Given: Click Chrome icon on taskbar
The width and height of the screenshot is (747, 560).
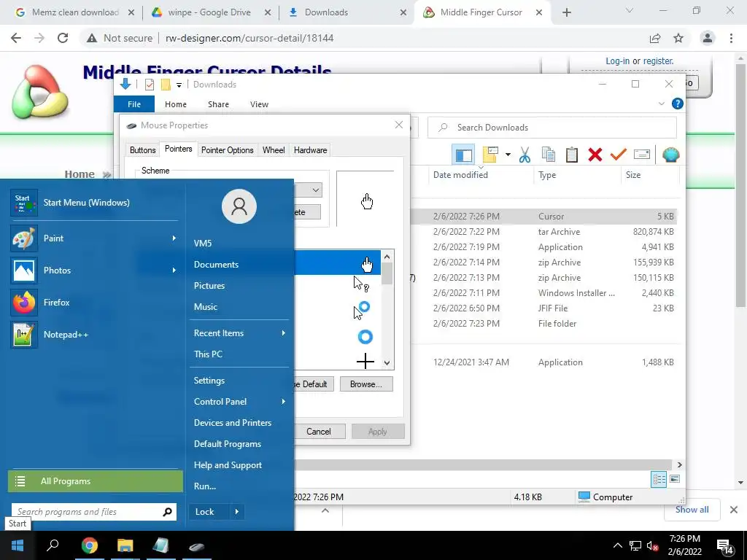Looking at the screenshot, I should [89, 545].
